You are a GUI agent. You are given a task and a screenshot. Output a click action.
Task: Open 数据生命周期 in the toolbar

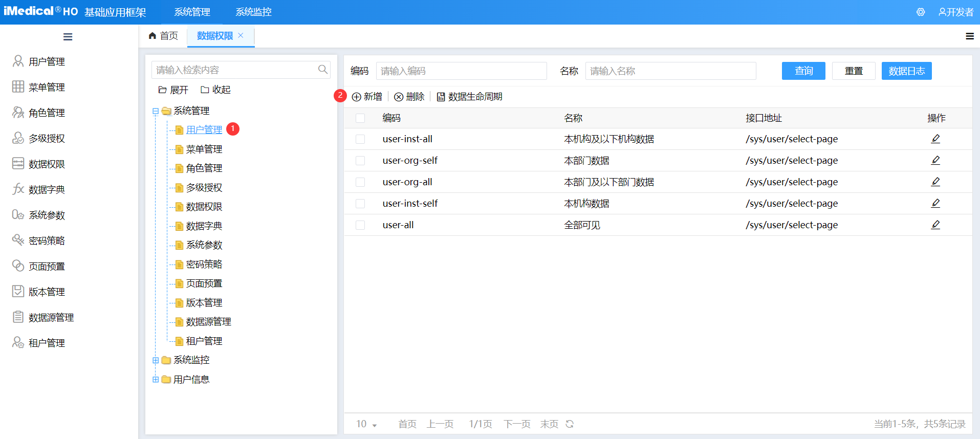tap(469, 97)
